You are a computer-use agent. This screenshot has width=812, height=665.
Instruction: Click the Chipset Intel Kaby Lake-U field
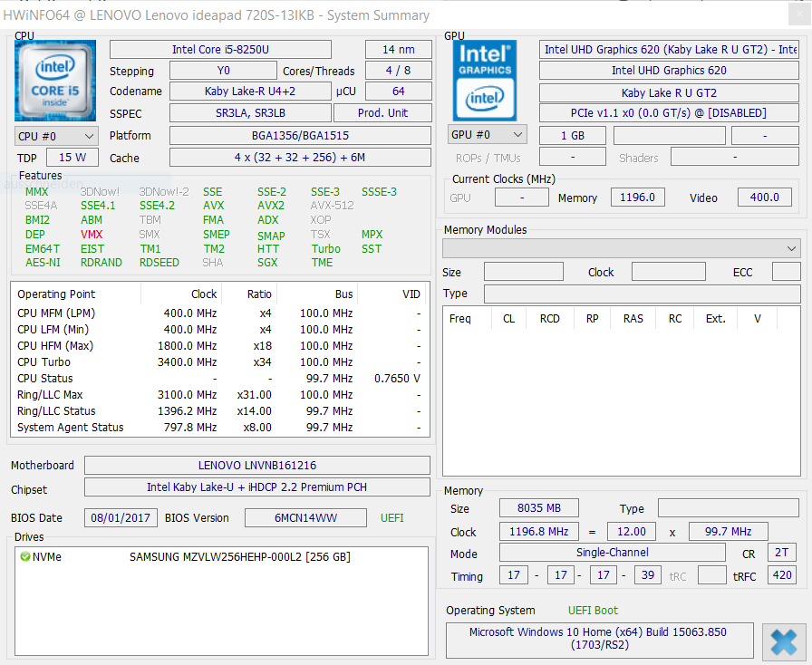tap(256, 487)
